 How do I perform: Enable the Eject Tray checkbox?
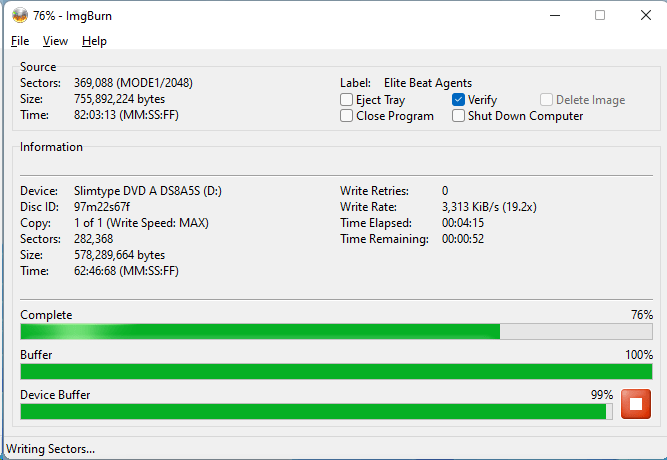[347, 100]
